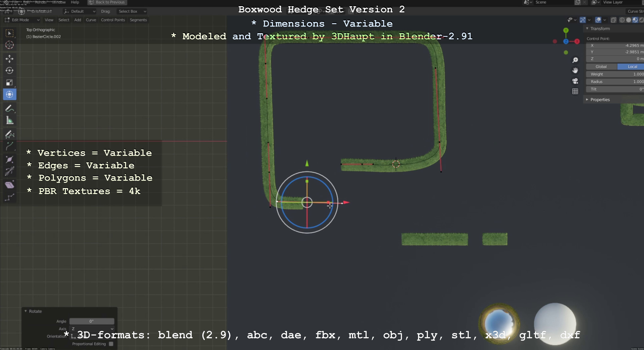Click the Radius value field
Image resolution: width=644 pixels, height=350 pixels.
[x=615, y=82]
